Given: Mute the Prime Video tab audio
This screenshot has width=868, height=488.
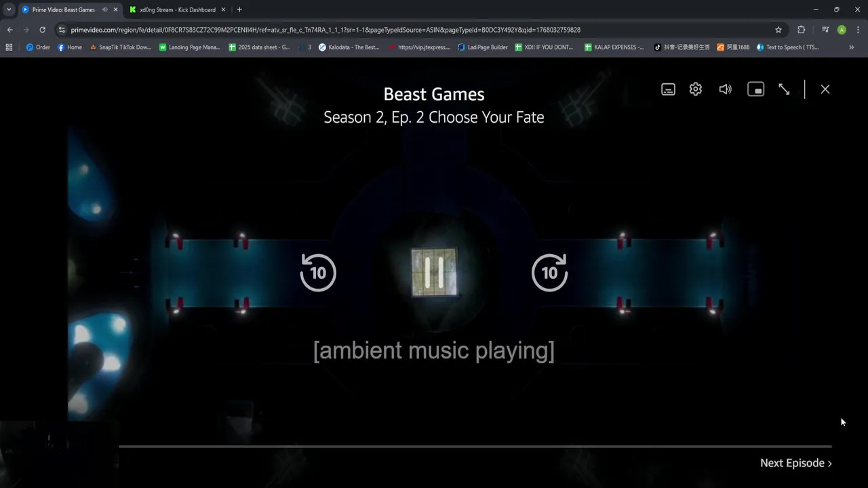Looking at the screenshot, I should click(x=104, y=9).
